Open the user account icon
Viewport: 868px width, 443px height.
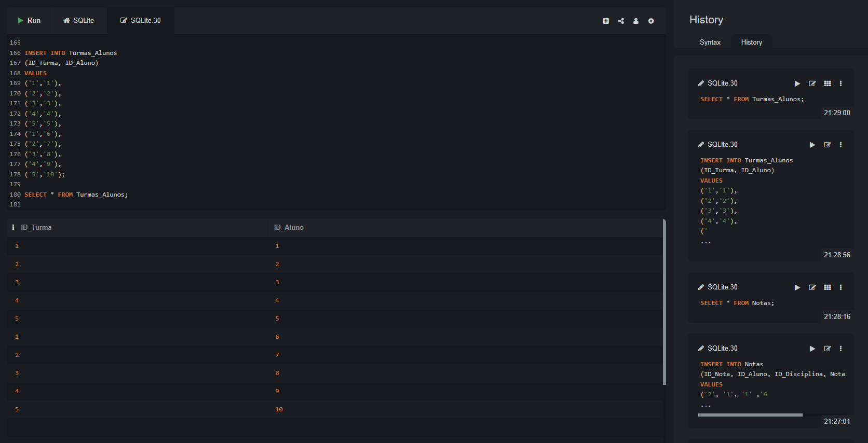point(636,21)
